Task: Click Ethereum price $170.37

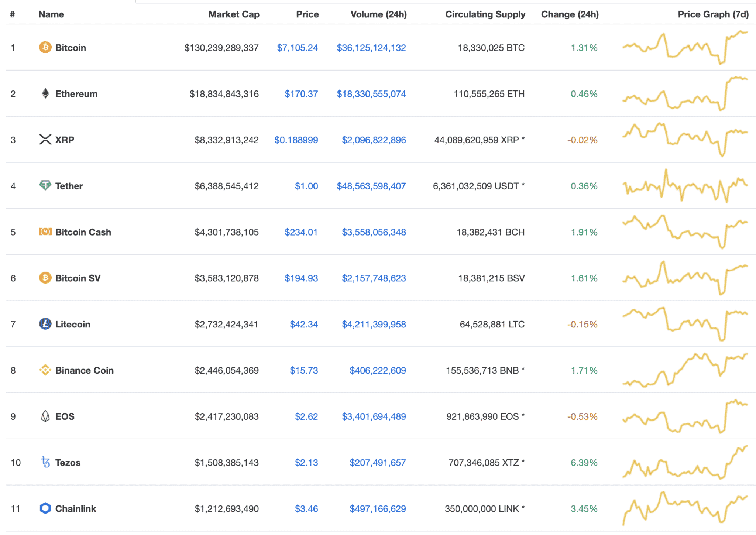Action: (x=301, y=94)
